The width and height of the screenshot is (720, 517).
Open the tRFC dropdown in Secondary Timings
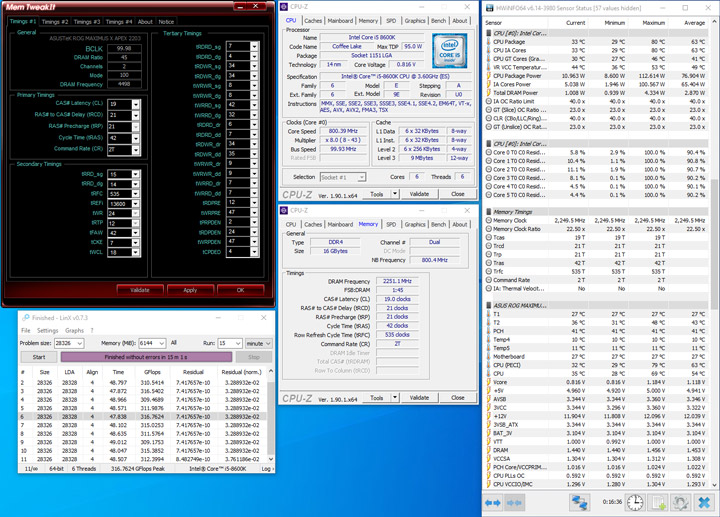click(137, 194)
